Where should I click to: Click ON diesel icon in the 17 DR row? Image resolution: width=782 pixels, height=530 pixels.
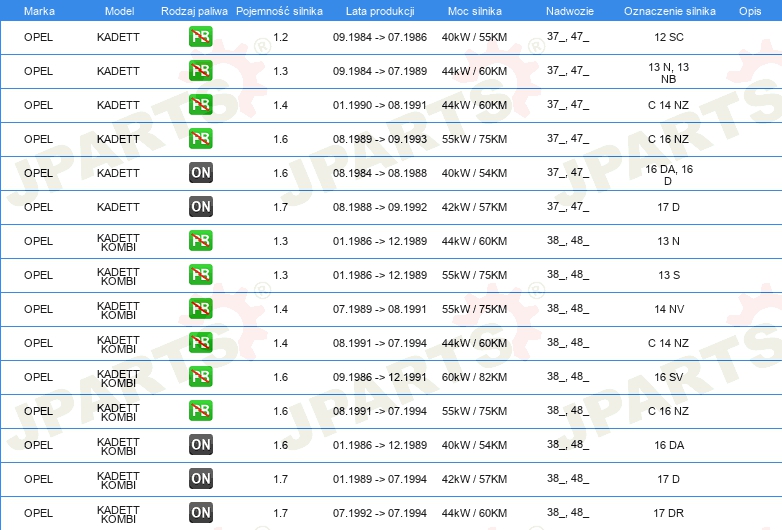[200, 512]
